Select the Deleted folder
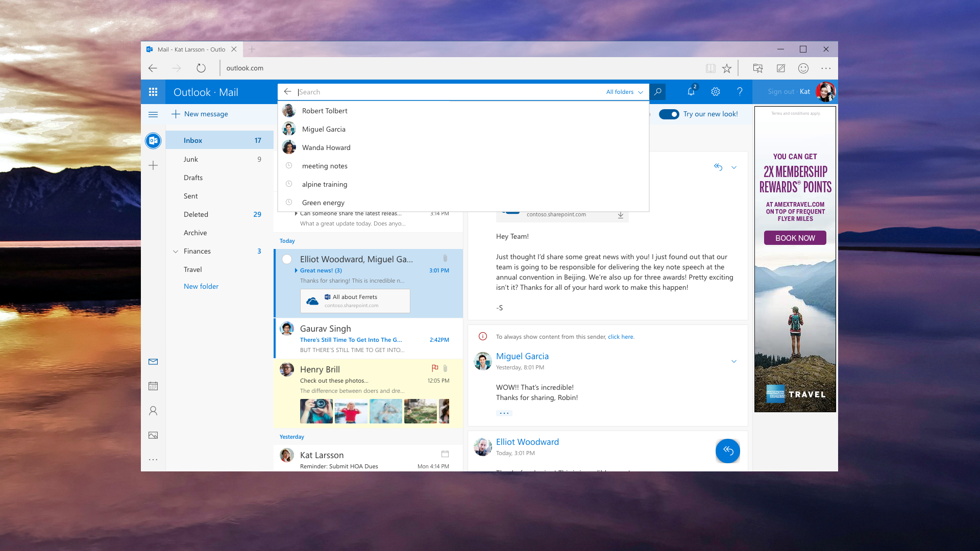The image size is (980, 551). (196, 214)
